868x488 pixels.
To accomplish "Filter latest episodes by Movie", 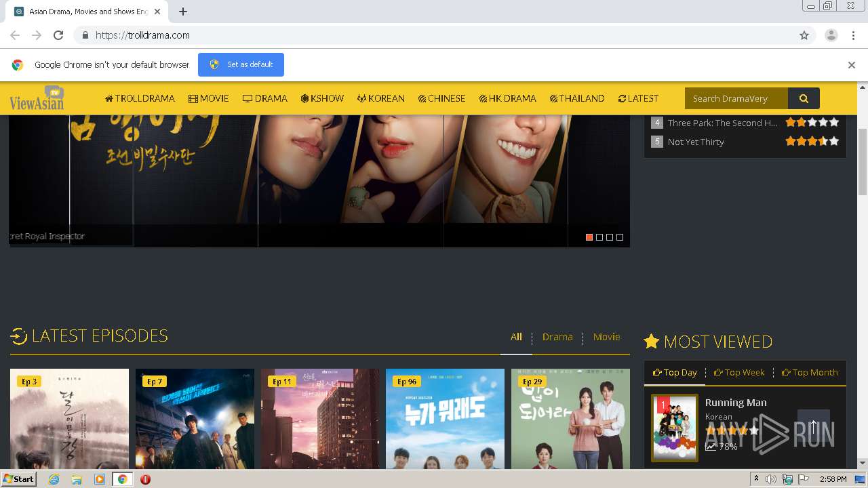I will click(606, 337).
